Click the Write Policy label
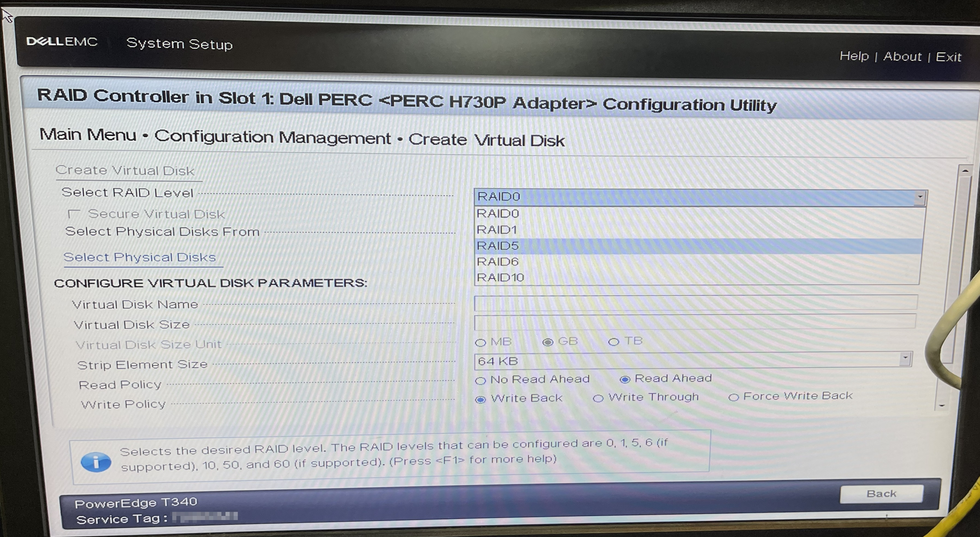Viewport: 980px width, 537px height. tap(123, 404)
